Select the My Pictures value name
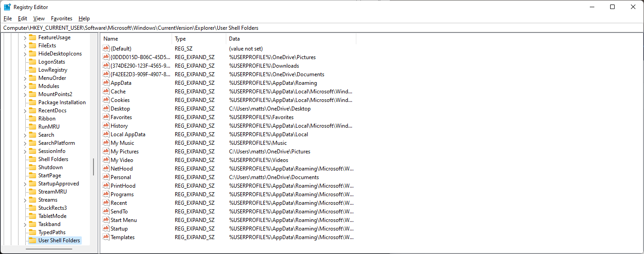Viewport: 644px width, 254px height. (125, 151)
